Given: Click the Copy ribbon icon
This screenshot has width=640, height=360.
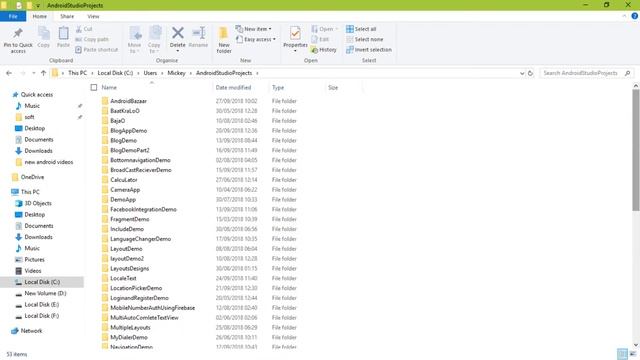Looking at the screenshot, I should tap(44, 34).
